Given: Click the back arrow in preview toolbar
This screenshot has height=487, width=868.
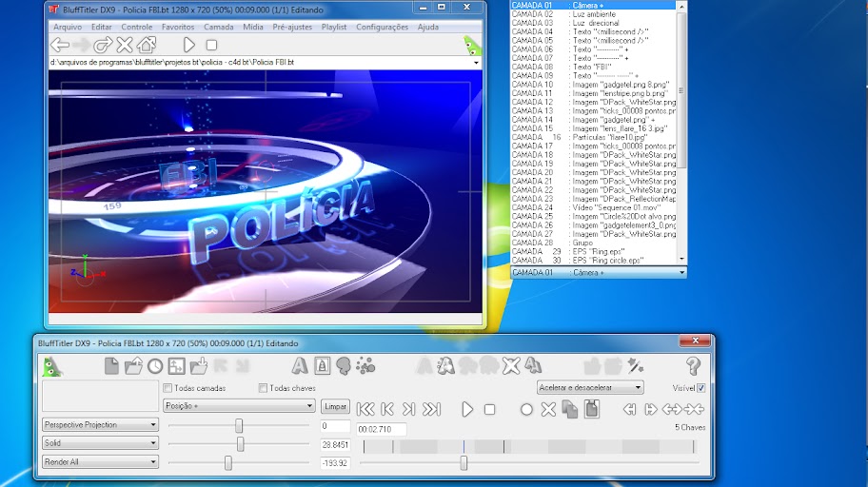Looking at the screenshot, I should point(60,45).
